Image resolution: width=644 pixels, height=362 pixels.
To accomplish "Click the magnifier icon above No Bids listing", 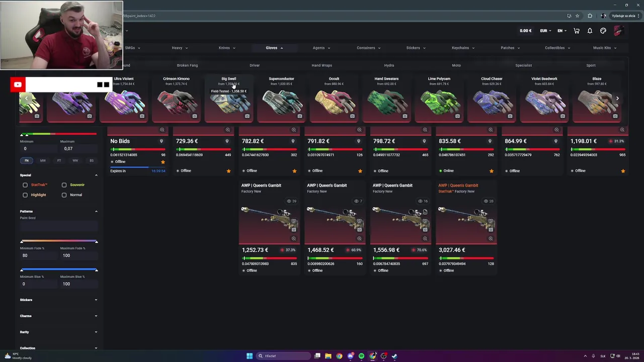I will point(162,130).
